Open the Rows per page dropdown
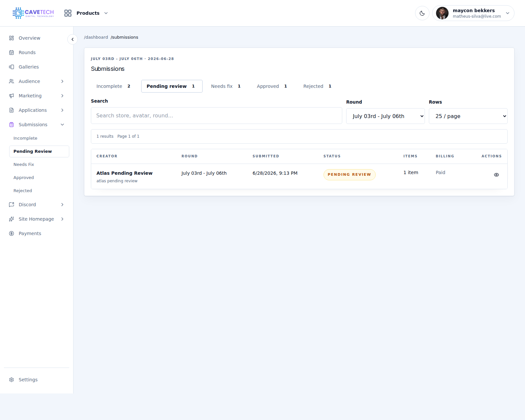Screen dimensions: 525x420 point(468,116)
